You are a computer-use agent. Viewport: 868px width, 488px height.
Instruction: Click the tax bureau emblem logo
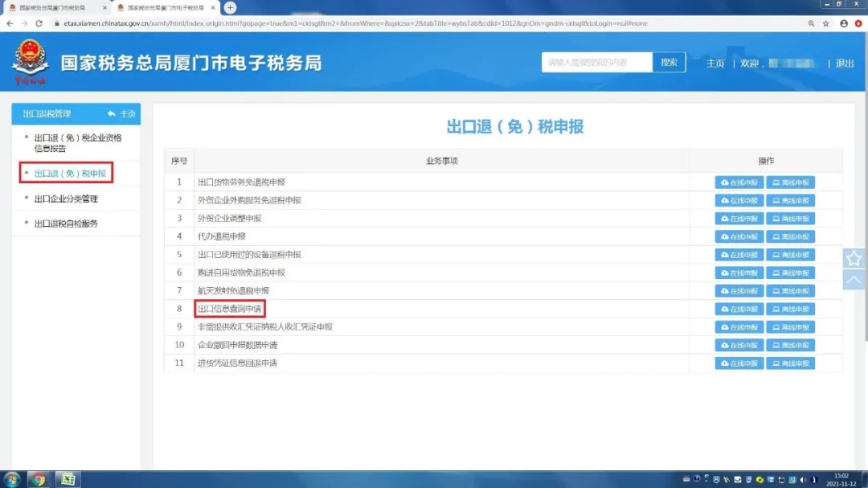pos(31,64)
